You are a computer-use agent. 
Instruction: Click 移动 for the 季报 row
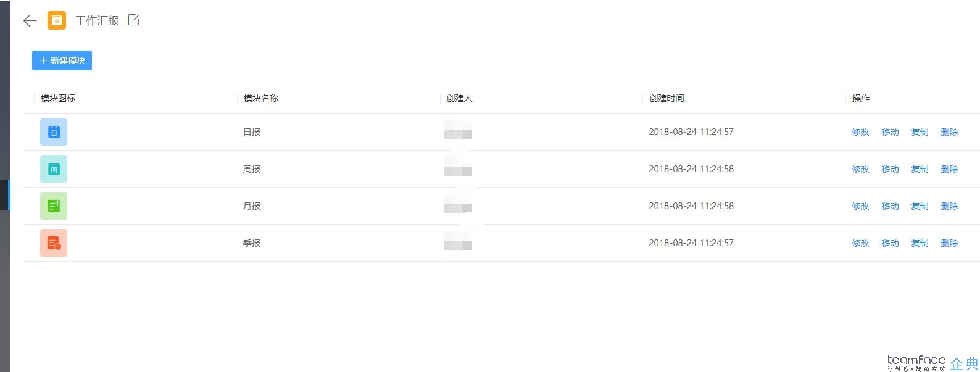tap(890, 243)
